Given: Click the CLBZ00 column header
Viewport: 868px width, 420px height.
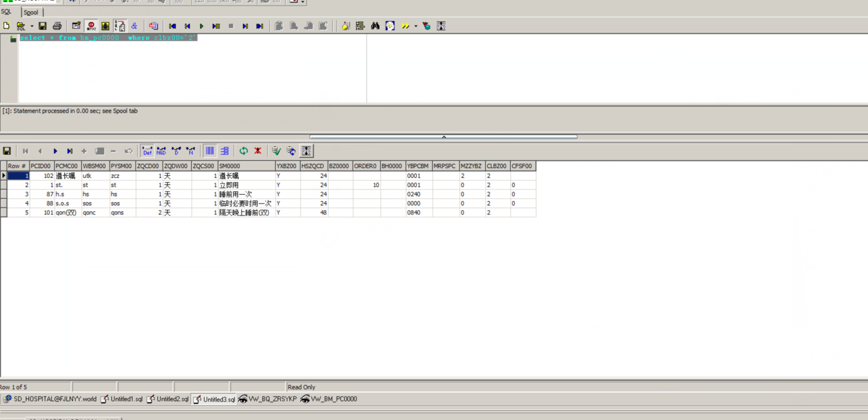Looking at the screenshot, I should (x=498, y=166).
